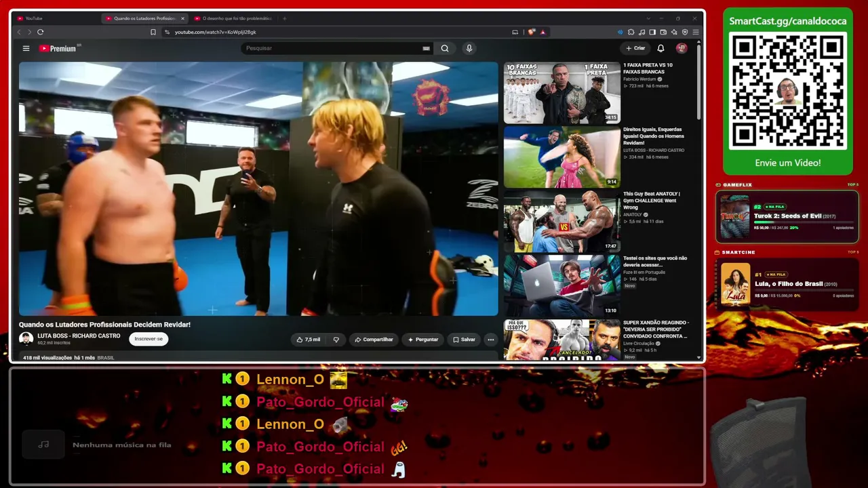Click the YouTube search magnifier button
The width and height of the screenshot is (868, 488).
tap(445, 48)
